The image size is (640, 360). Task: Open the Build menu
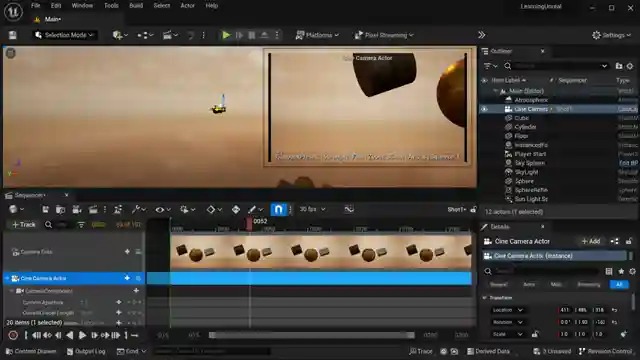[136, 6]
